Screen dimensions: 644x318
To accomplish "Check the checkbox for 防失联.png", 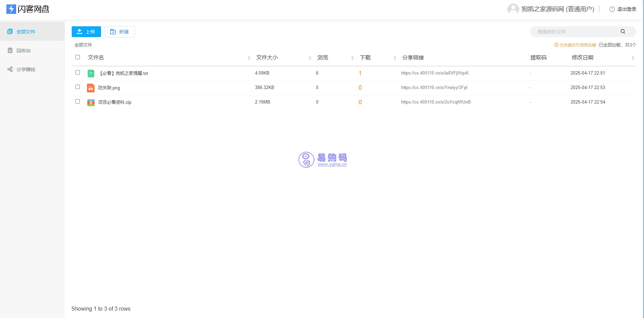I will [77, 87].
